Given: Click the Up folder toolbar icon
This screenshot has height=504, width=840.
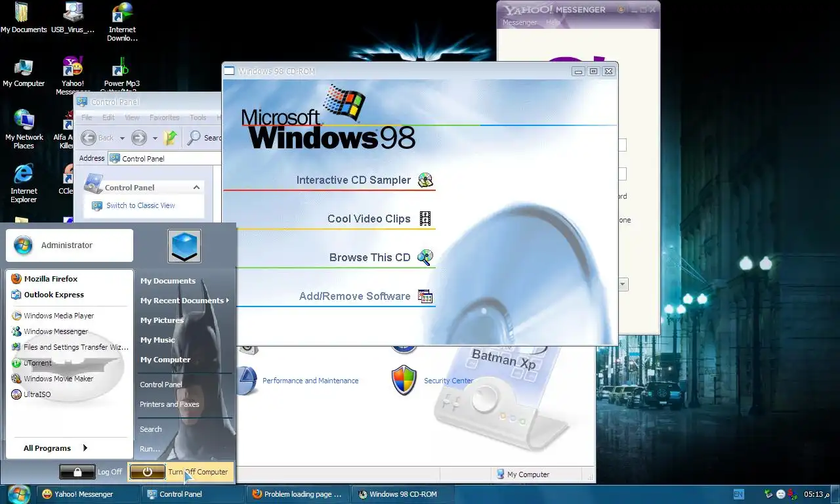Looking at the screenshot, I should coord(171,138).
